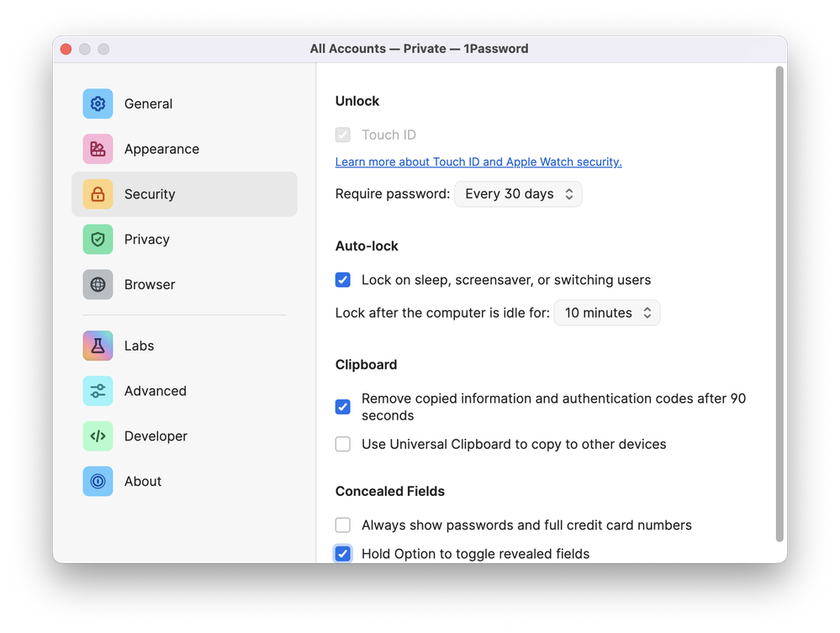Expand the idle lock time dropdown

tap(606, 313)
